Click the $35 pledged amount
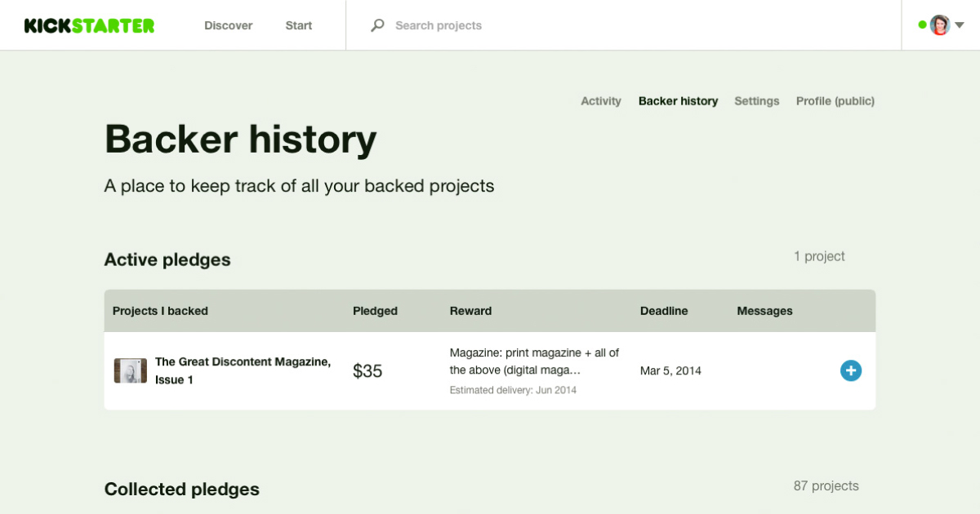Screen dimensions: 980x514 367,370
